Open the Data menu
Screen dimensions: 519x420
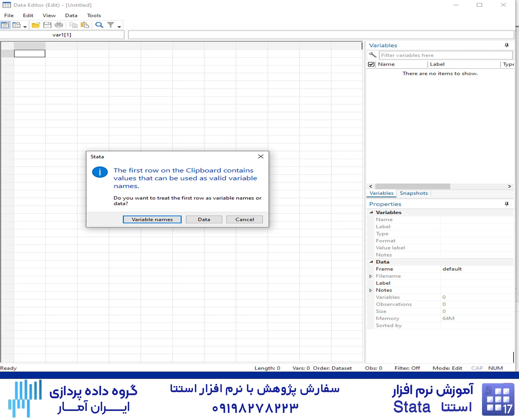(71, 15)
